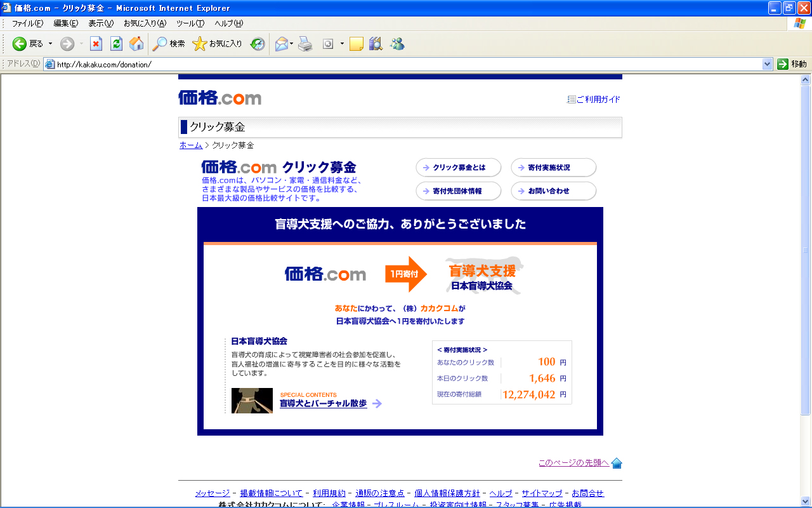This screenshot has width=812, height=508.
Task: Click the ホーム breadcrumb link
Action: (x=190, y=145)
